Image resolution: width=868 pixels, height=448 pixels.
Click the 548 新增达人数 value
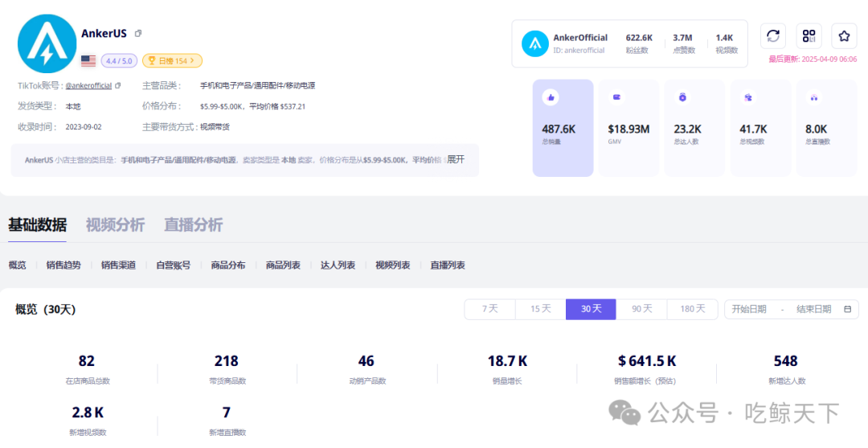[785, 361]
